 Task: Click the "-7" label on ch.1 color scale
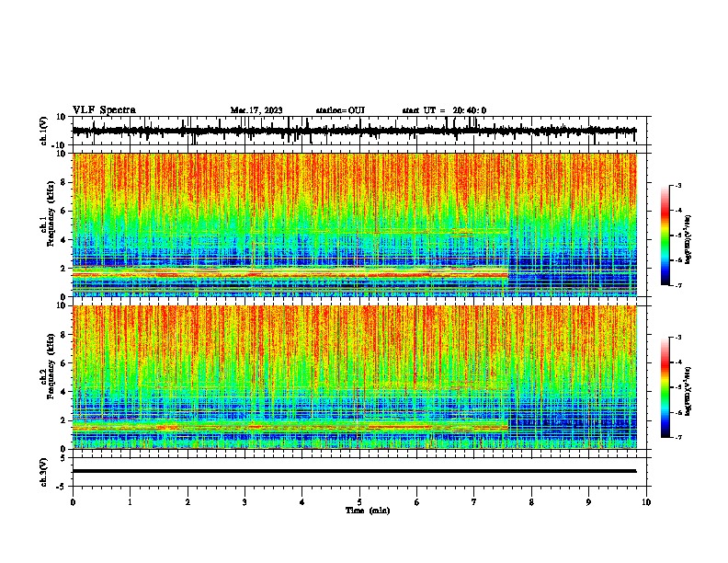[x=678, y=285]
